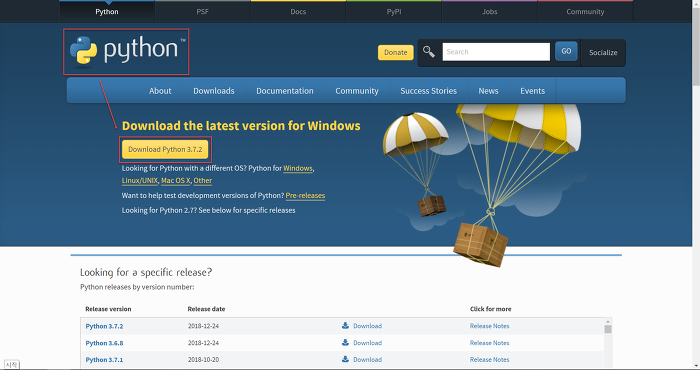Click the Windows Start button
The height and width of the screenshot is (370, 700).
point(12,365)
